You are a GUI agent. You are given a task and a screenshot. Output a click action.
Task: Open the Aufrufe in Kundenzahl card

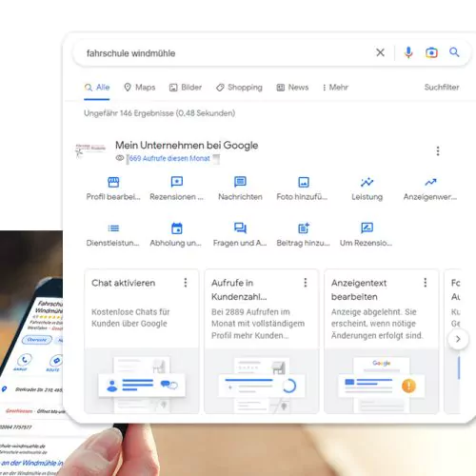pos(262,342)
